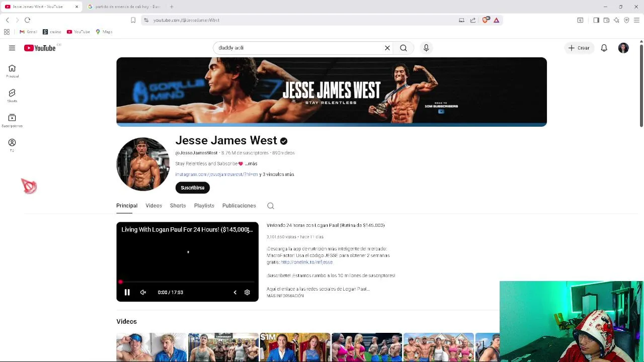Search within channel magnifier icon

271,206
